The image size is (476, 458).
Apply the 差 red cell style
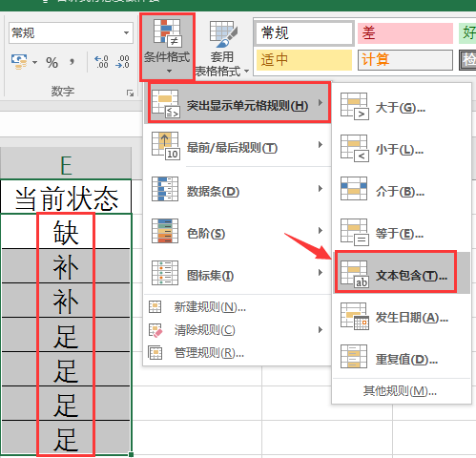(x=405, y=32)
